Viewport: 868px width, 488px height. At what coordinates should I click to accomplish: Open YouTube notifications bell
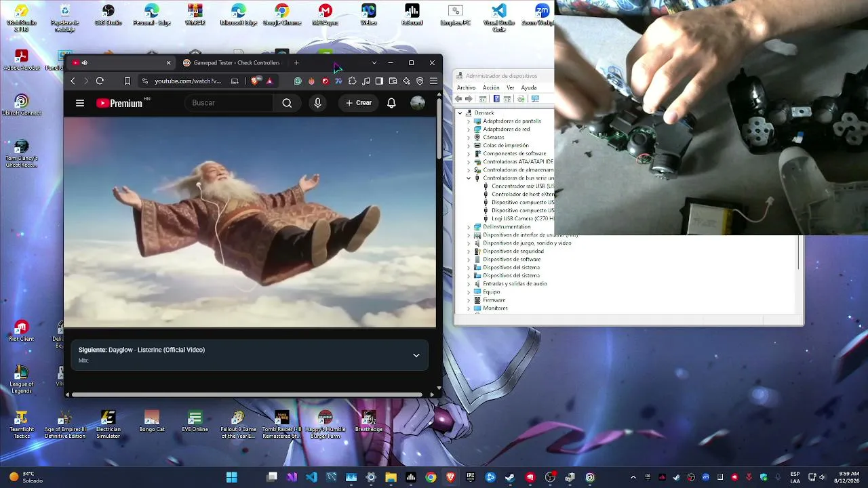391,103
